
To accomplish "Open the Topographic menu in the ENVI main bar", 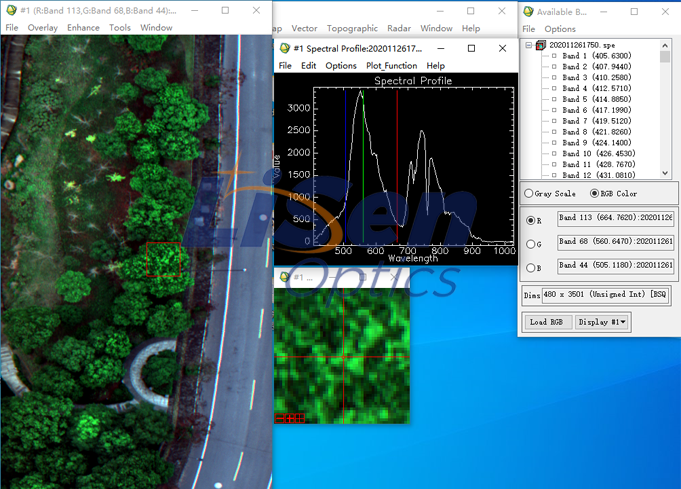I will 352,28.
